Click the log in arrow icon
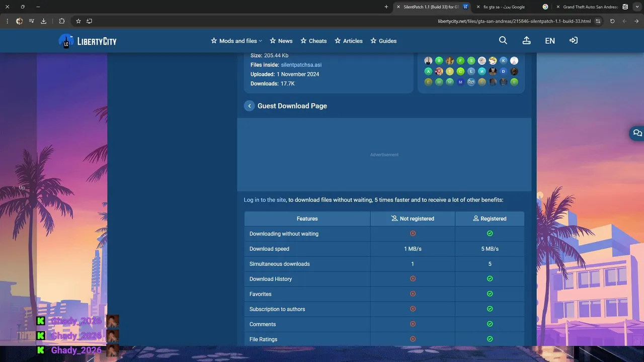Viewport: 644px width, 362px height. tap(573, 40)
